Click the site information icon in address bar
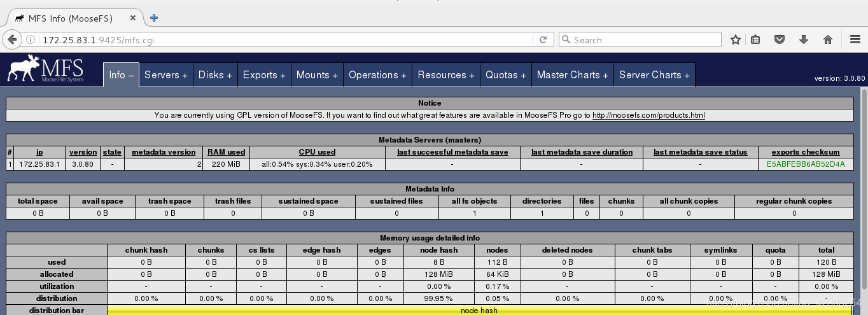Image resolution: width=868 pixels, height=315 pixels. click(31, 40)
